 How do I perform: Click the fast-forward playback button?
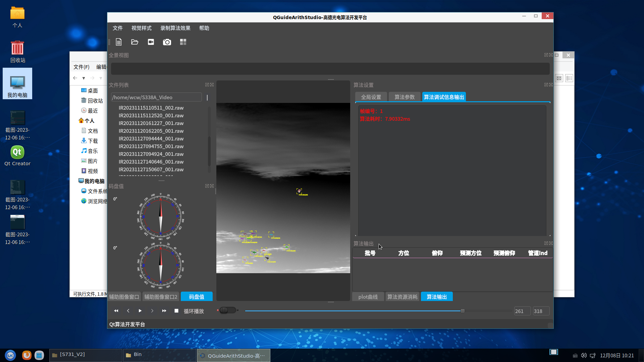[164, 311]
